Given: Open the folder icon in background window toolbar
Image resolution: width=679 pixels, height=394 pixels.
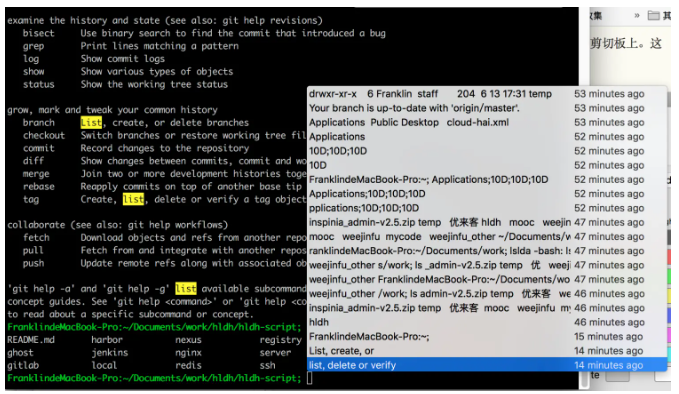Looking at the screenshot, I should tap(653, 16).
